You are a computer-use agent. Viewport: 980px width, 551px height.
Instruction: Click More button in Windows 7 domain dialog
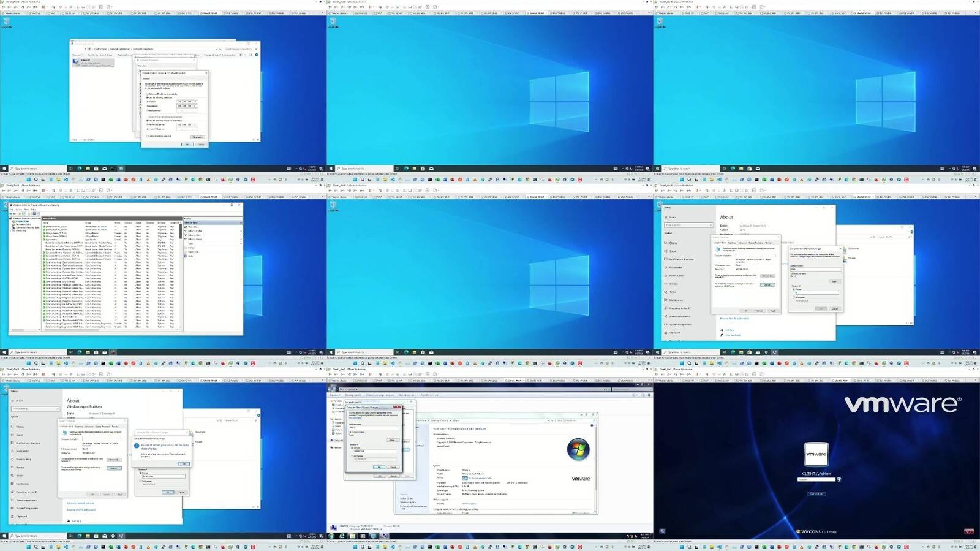(x=392, y=440)
